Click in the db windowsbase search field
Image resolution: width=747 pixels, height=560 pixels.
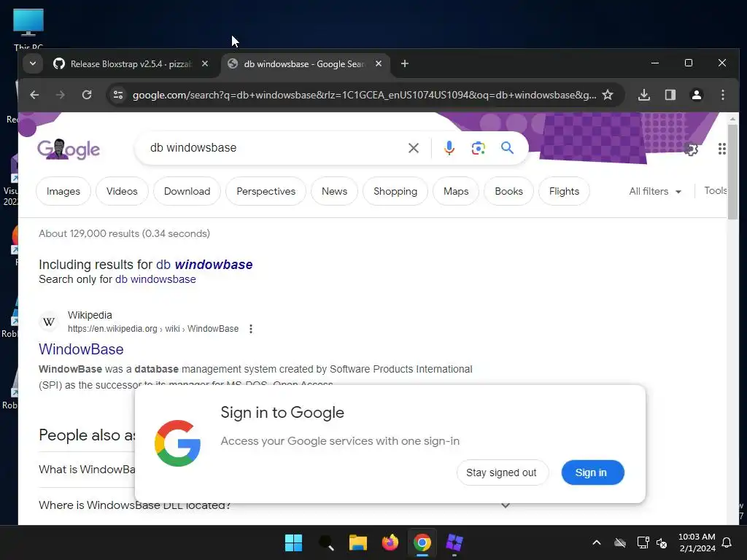274,147
